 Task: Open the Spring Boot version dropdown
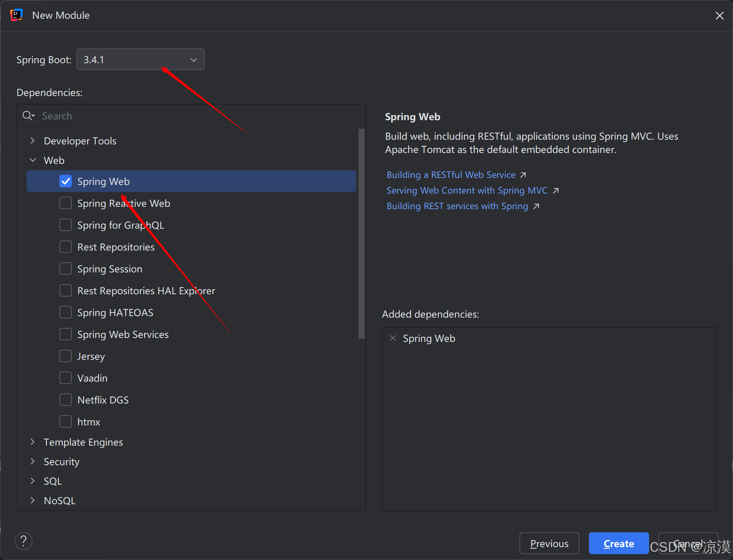pyautogui.click(x=141, y=60)
